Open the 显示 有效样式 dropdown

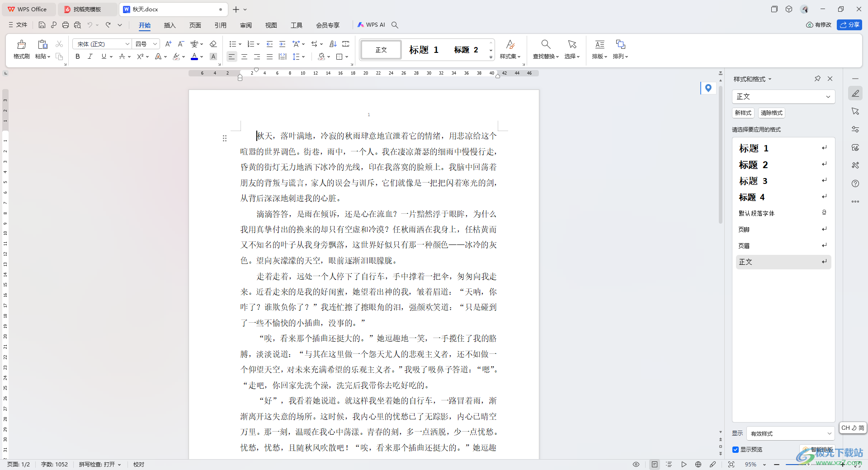(790, 433)
